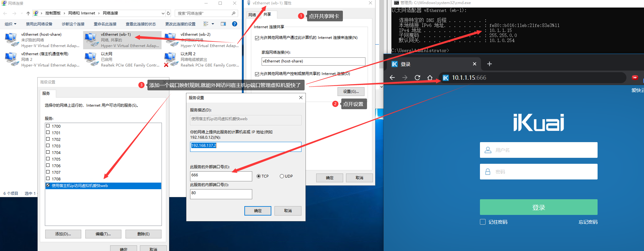
Task: Click 禁用此网络设备 in toolbar
Action: 39,24
